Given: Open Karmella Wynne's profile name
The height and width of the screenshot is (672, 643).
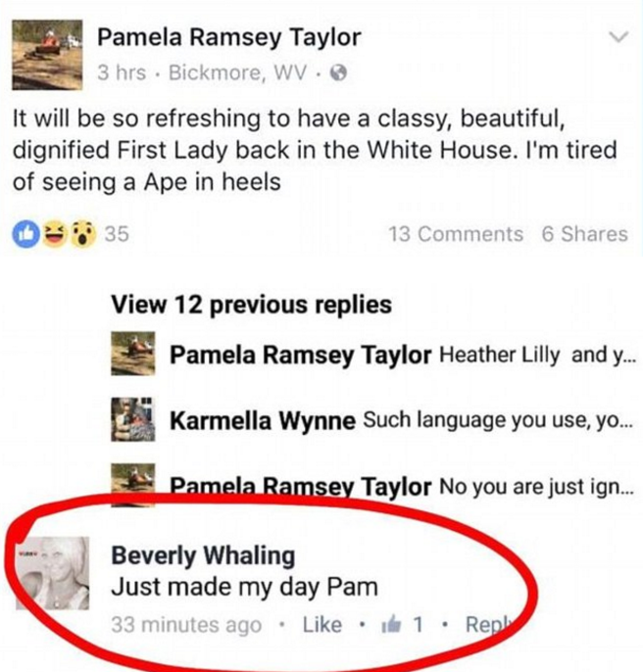Looking at the screenshot, I should 263,420.
